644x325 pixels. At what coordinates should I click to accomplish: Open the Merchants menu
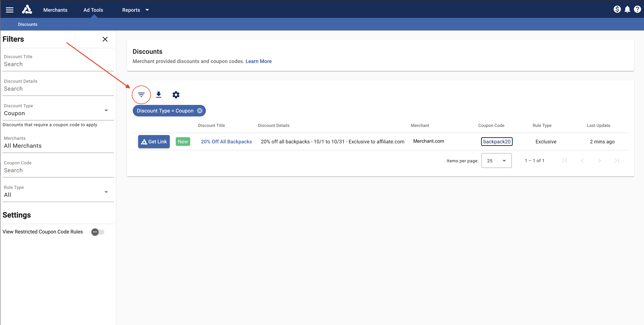click(55, 10)
